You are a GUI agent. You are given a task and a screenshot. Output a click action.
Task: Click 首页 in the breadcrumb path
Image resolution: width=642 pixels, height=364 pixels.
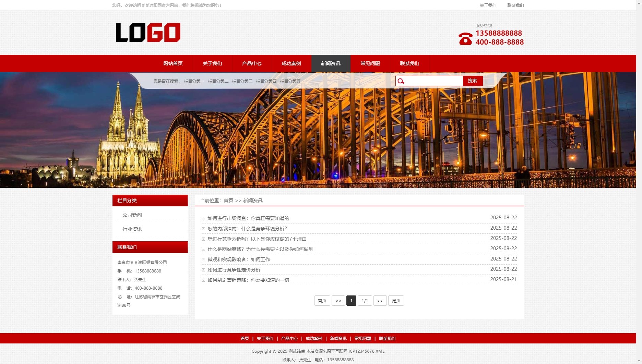pyautogui.click(x=228, y=201)
